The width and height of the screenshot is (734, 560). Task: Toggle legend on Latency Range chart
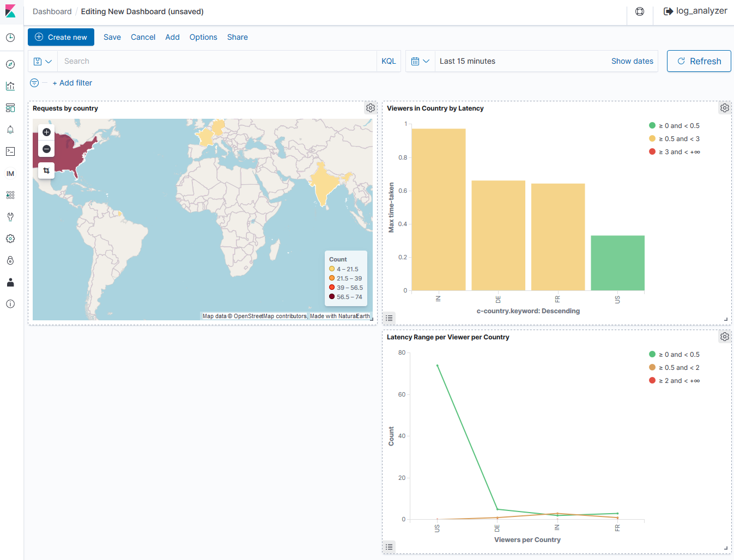click(x=389, y=546)
